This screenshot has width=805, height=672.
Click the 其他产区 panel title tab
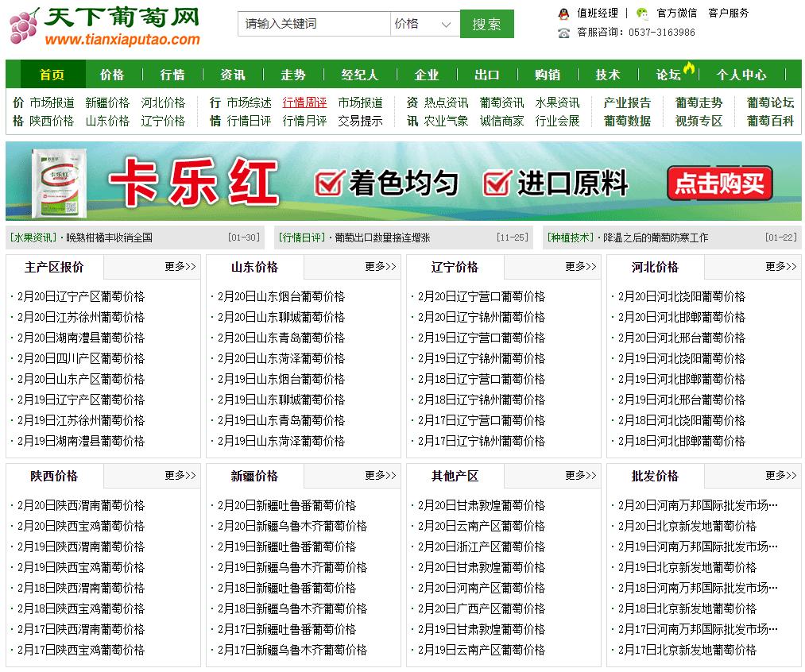point(455,476)
